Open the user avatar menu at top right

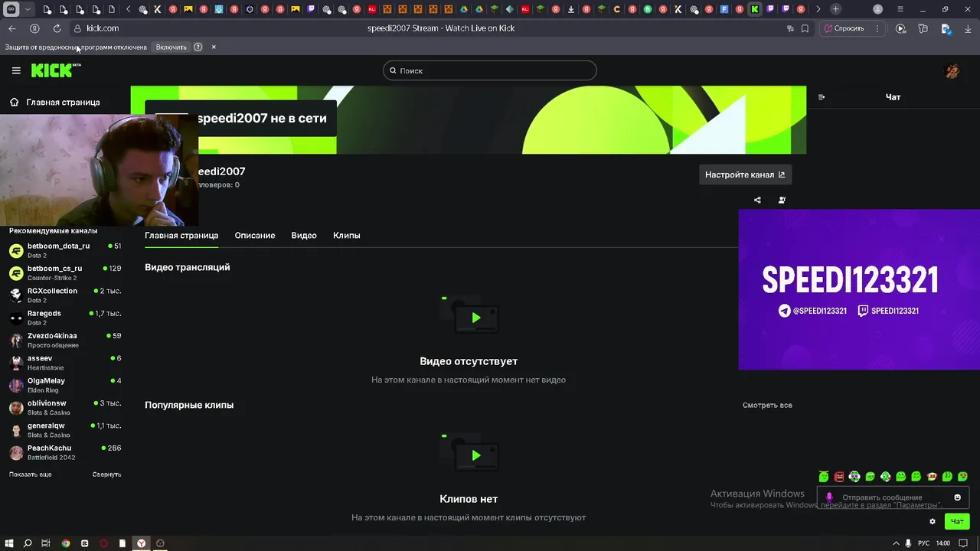pos(952,70)
